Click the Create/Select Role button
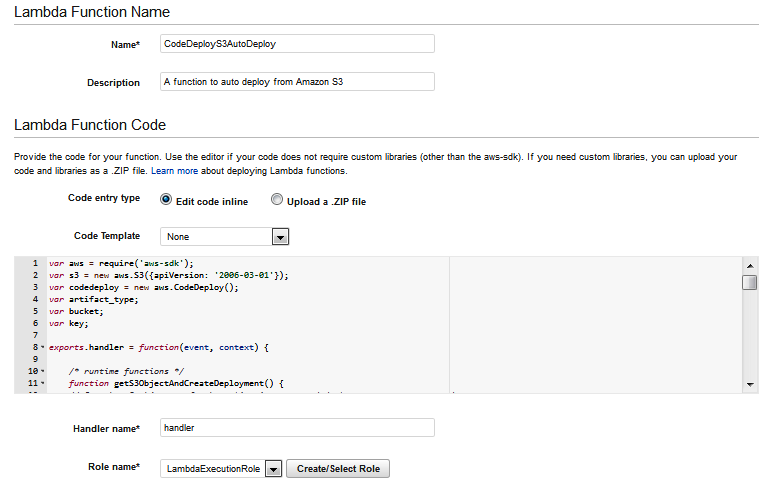 click(338, 469)
